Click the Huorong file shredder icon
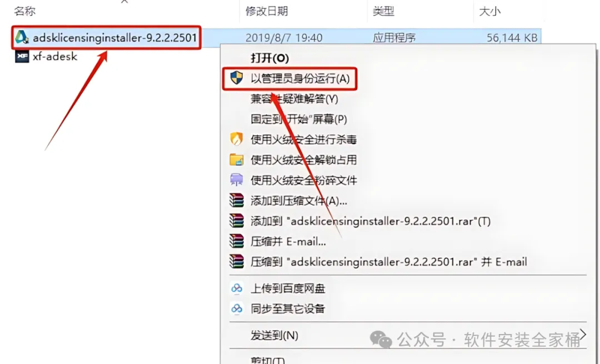600x364 pixels. [237, 180]
